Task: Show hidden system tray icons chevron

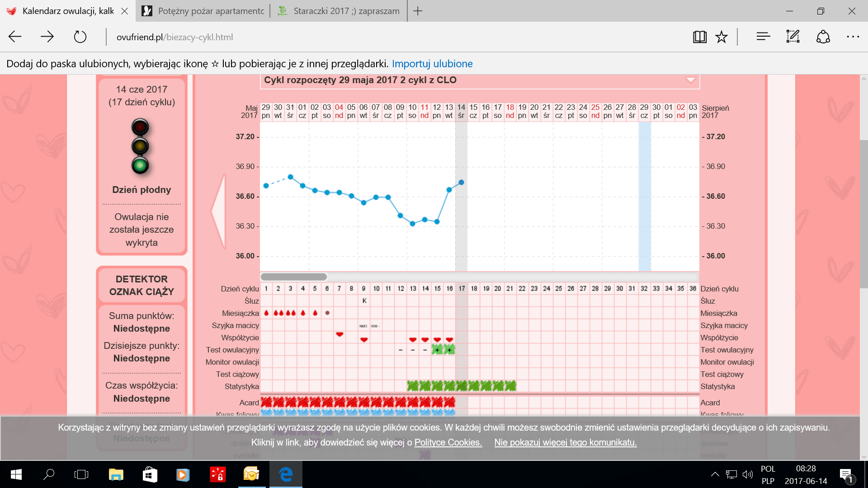Action: (715, 474)
